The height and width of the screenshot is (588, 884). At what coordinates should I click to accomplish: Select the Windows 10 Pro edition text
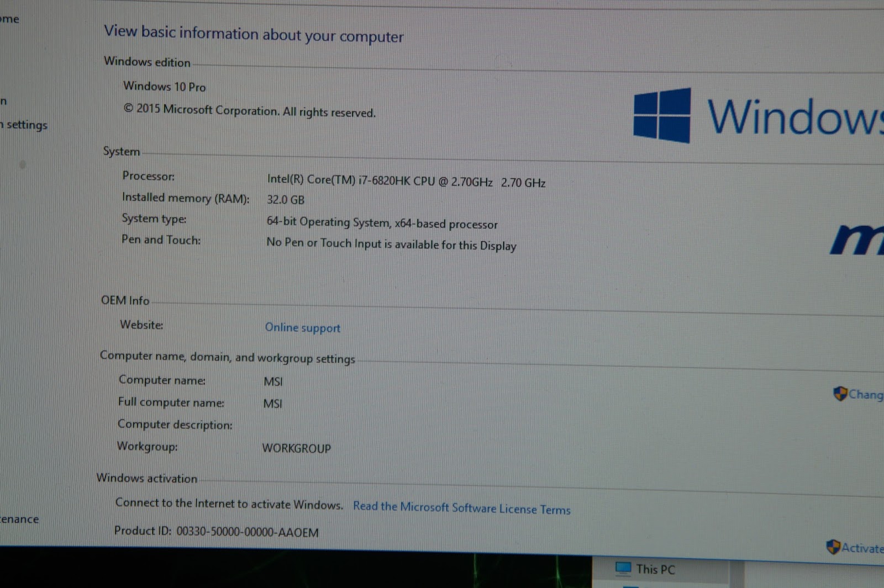click(165, 87)
